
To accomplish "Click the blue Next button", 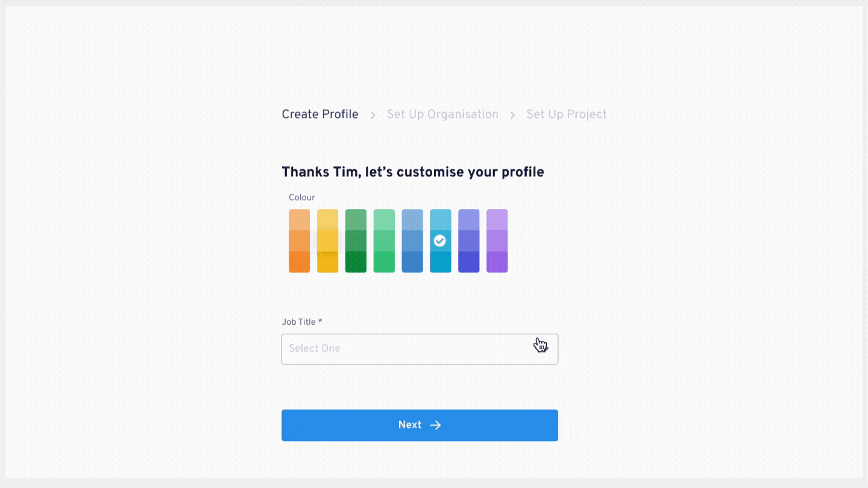I will pos(420,425).
